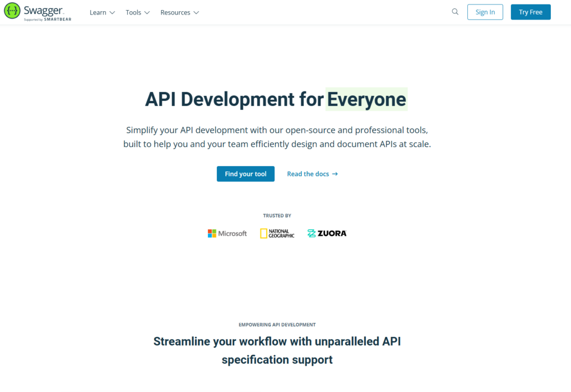Follow the Read the docs link
The image size is (571, 392).
pyautogui.click(x=308, y=174)
